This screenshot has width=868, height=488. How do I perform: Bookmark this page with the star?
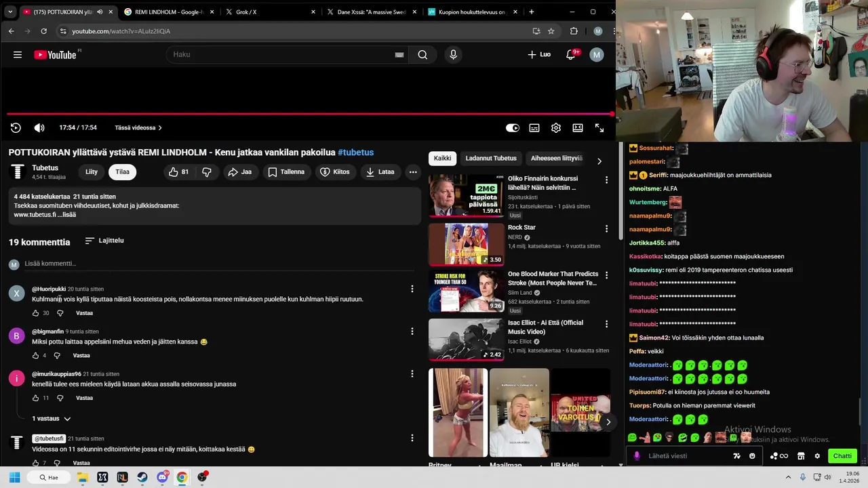pos(551,31)
